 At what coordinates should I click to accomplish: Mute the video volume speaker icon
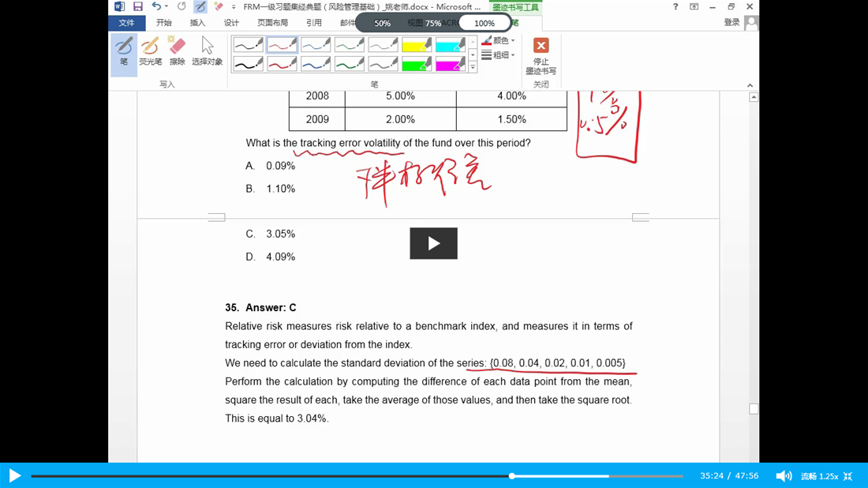pyautogui.click(x=784, y=476)
